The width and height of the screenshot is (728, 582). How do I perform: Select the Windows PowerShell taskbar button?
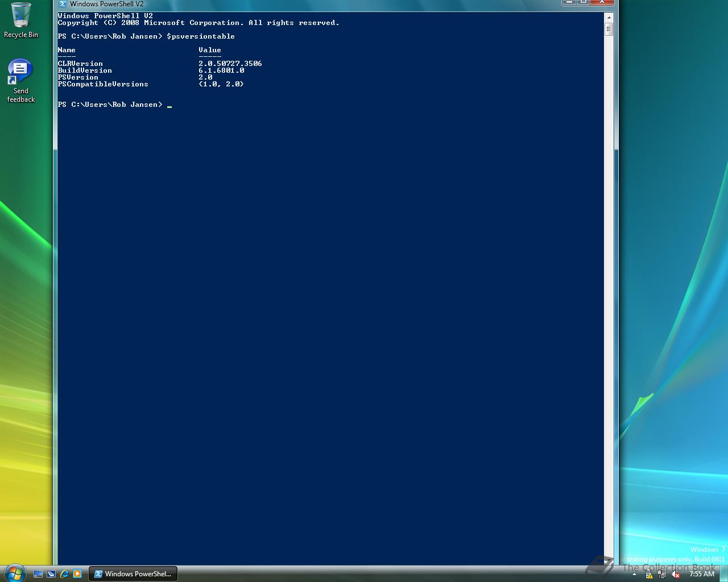(x=133, y=574)
